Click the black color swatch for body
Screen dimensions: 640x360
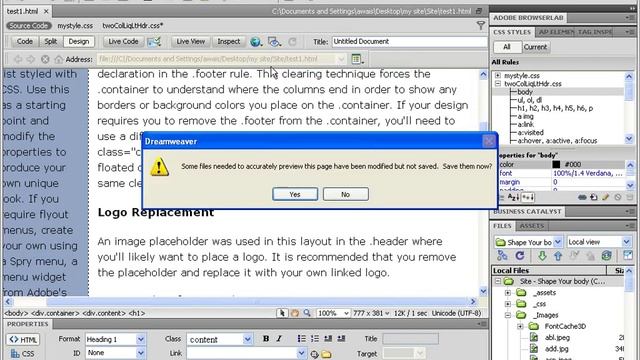(x=556, y=164)
